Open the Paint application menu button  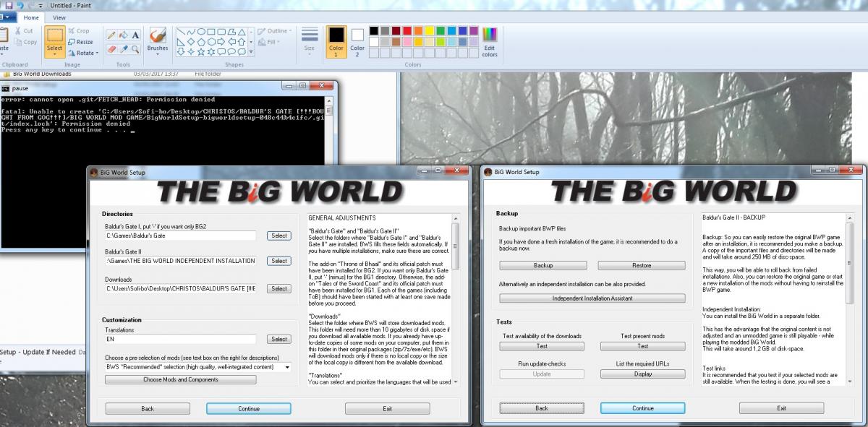[7, 17]
